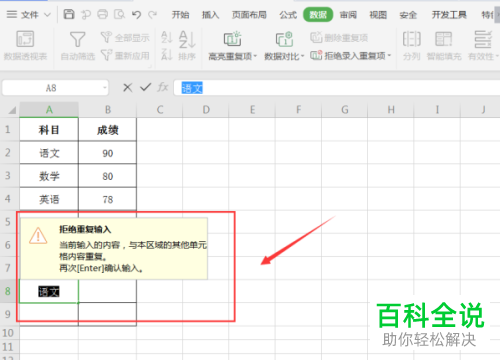500x360 pixels.
Task: Click the Redo arrow icon
Action: (153, 14)
